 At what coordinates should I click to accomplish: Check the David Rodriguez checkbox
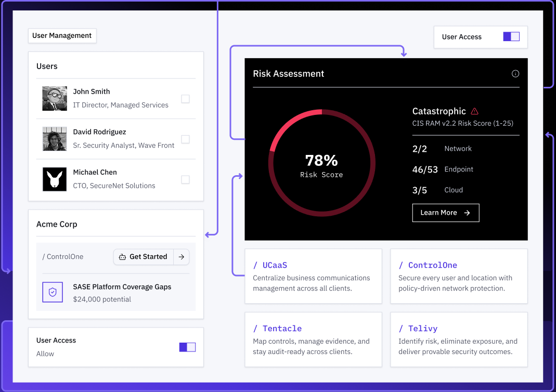click(x=185, y=139)
